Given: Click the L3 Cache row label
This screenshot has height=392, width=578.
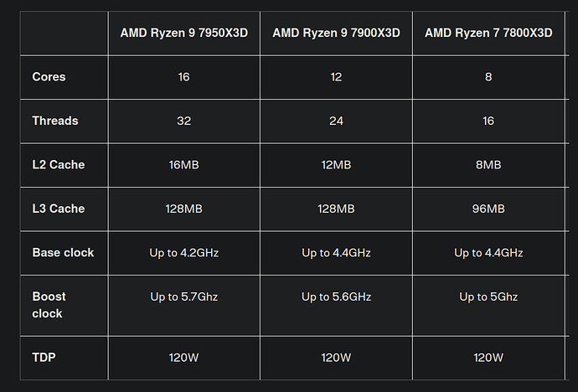Looking at the screenshot, I should click(x=59, y=209).
